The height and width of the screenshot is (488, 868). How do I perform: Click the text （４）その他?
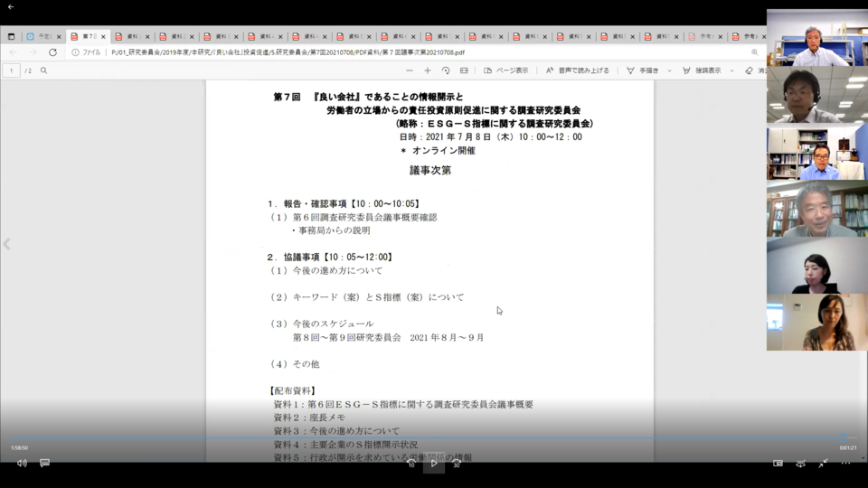(x=294, y=364)
